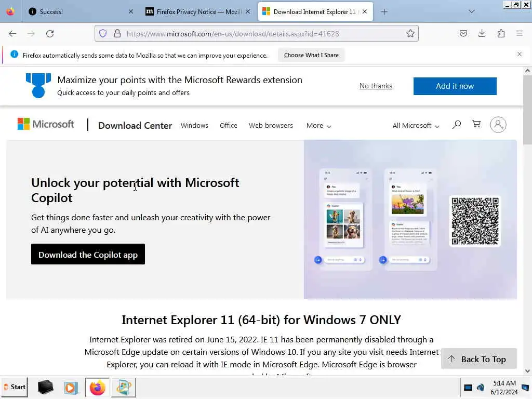The image size is (532, 399).
Task: Click the scrollbar down arrow
Action: [527, 371]
